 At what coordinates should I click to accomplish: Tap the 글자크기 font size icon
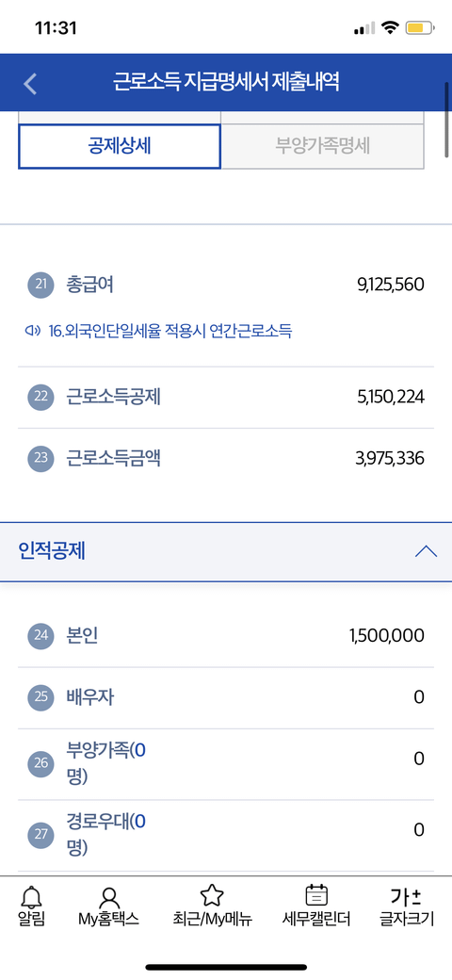(x=406, y=897)
